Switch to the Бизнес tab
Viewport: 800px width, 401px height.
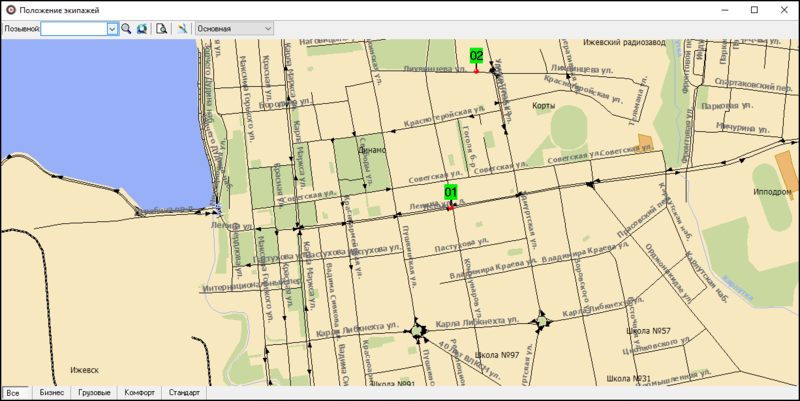pyautogui.click(x=52, y=393)
